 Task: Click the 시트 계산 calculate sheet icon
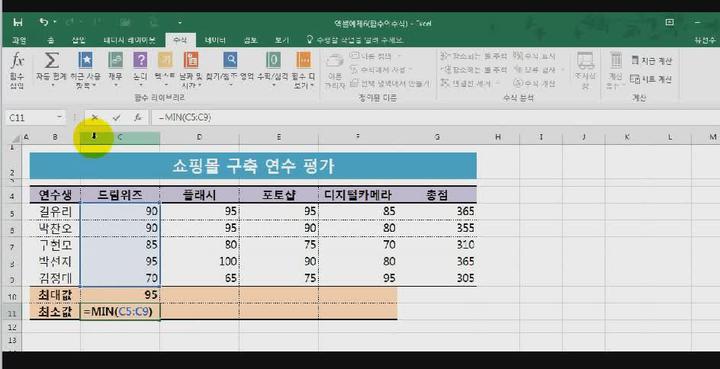tap(635, 79)
